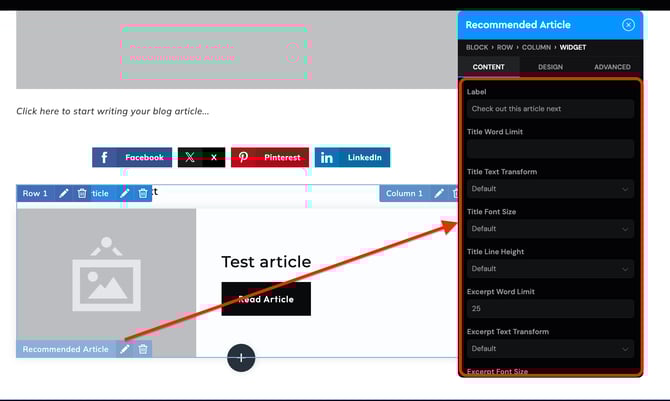
Task: Click the Excerpt Word Limit field
Action: [x=550, y=309]
